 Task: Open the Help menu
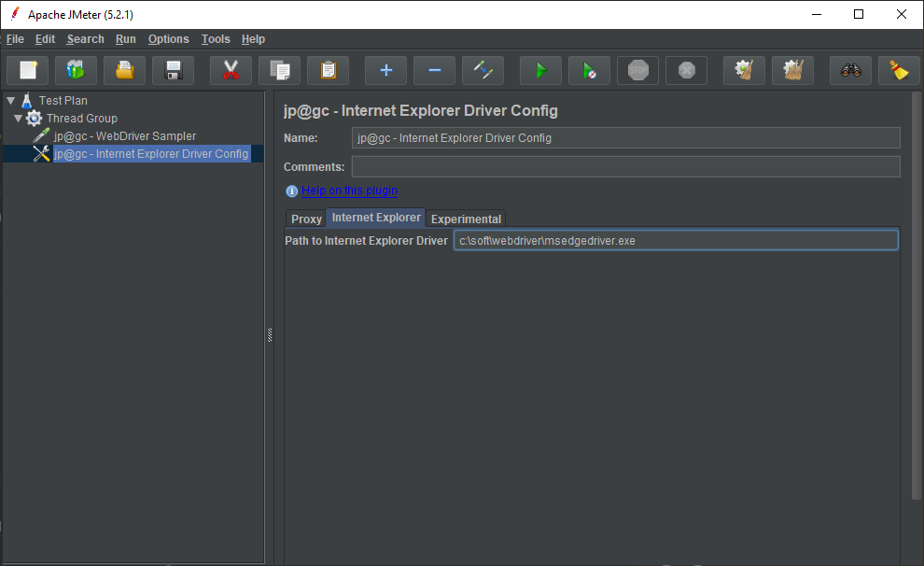coord(253,39)
